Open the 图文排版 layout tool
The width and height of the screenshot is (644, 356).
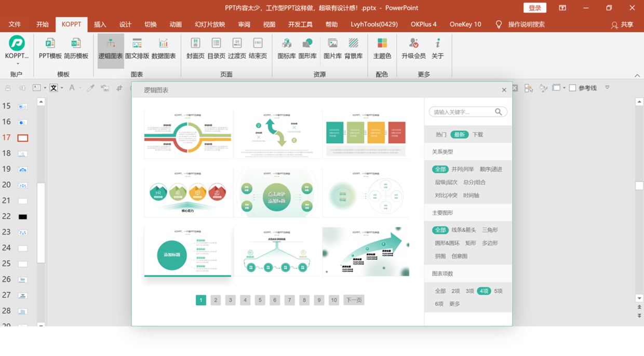[137, 49]
